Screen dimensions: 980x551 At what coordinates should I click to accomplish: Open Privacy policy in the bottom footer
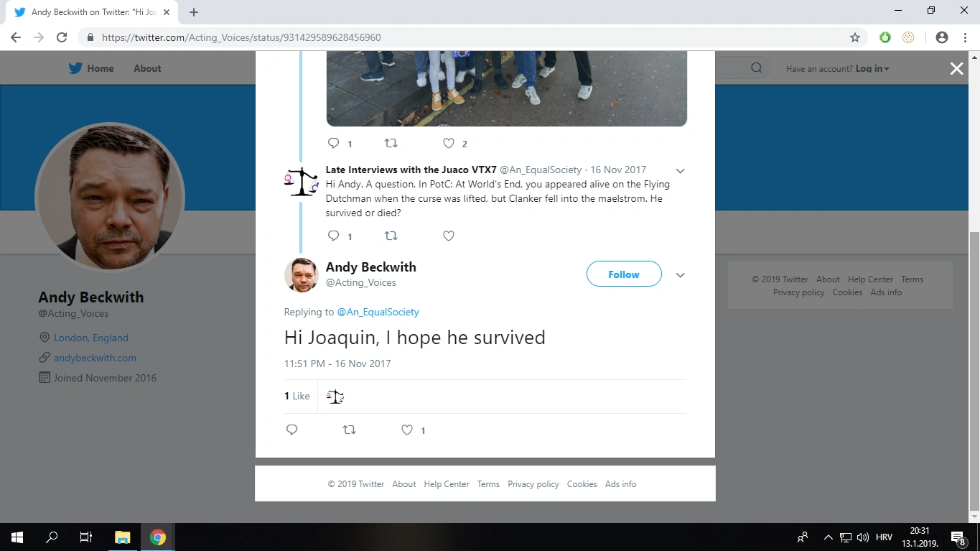[x=533, y=484]
